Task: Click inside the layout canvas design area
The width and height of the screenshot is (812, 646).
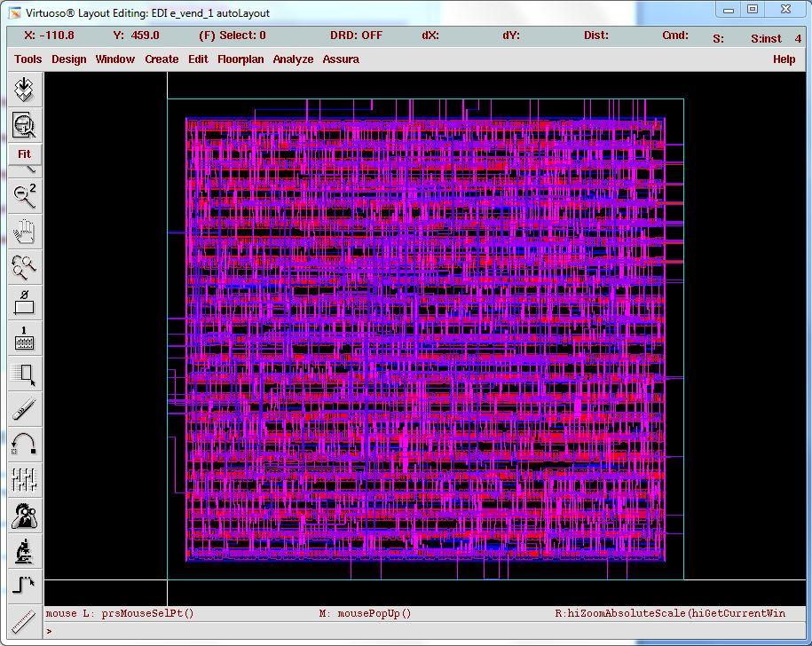Action: pos(426,337)
